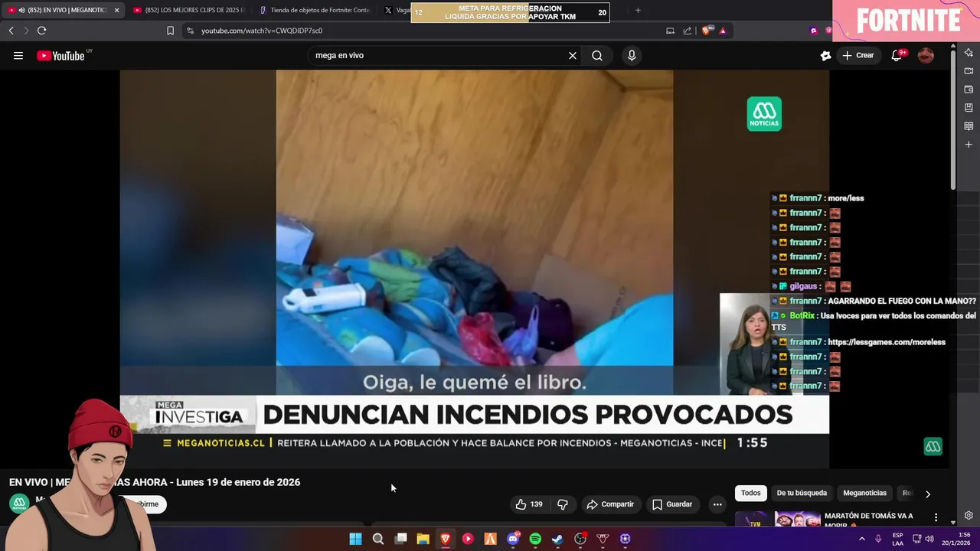Switch ESP LAA keyboard language
The width and height of the screenshot is (980, 551).
pos(897,539)
